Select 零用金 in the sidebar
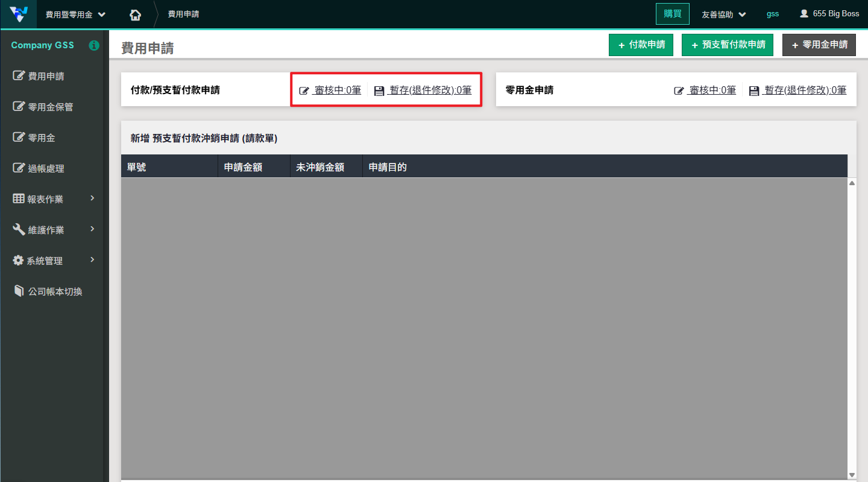Image resolution: width=868 pixels, height=482 pixels. point(41,138)
